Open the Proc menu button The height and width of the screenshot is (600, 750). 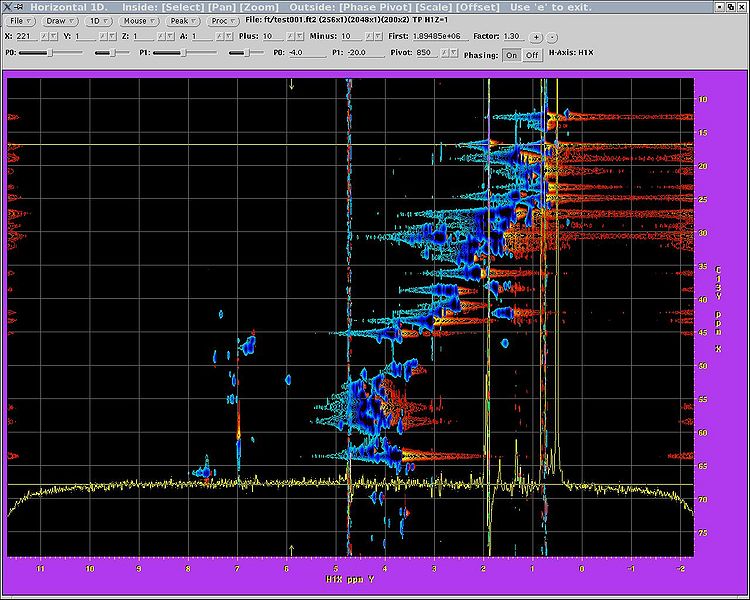pos(224,20)
